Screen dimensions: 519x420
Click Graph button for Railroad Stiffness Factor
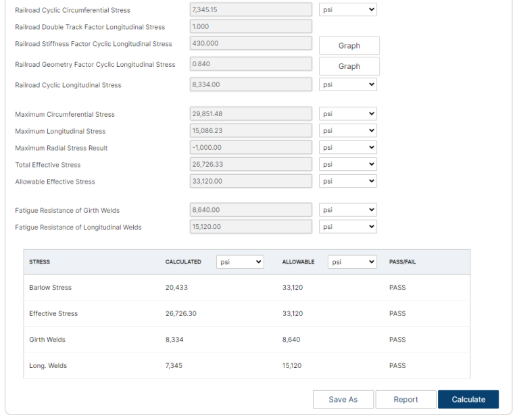(349, 46)
